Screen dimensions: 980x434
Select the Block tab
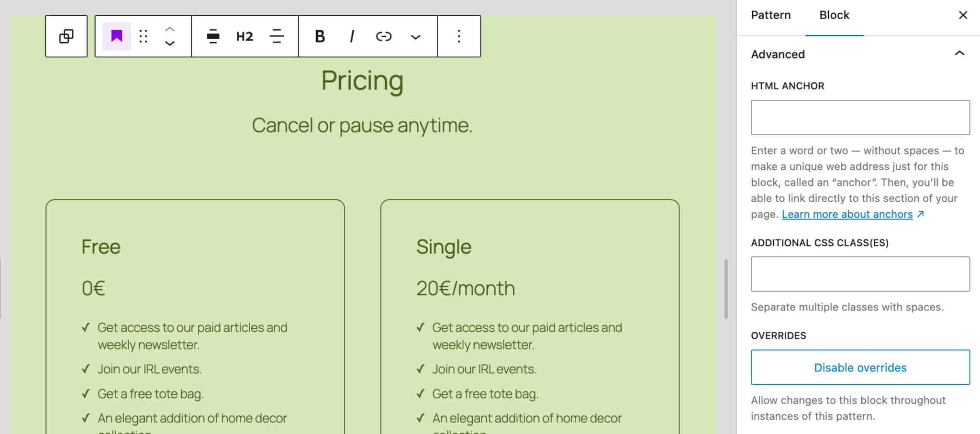click(x=834, y=15)
